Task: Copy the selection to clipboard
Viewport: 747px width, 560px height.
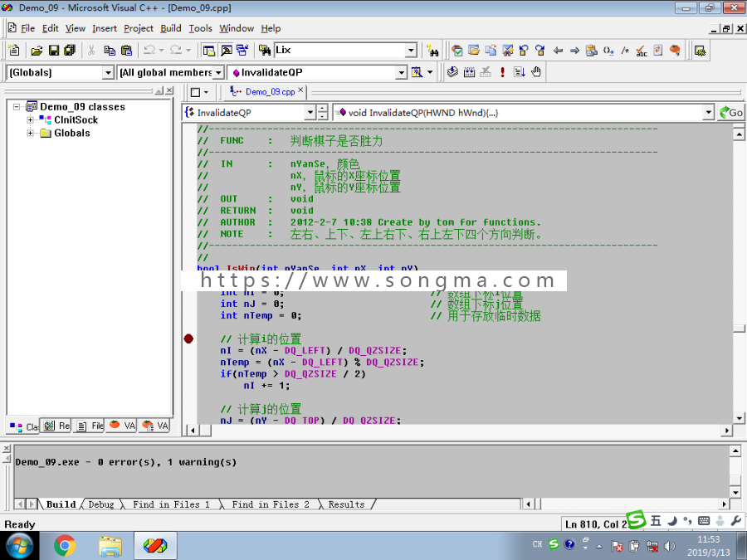Action: click(x=110, y=50)
